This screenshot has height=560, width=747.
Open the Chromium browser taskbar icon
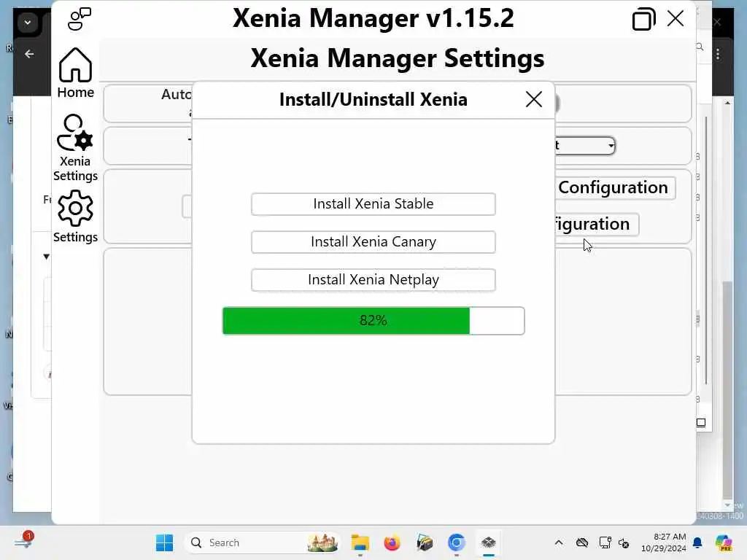[x=457, y=542]
